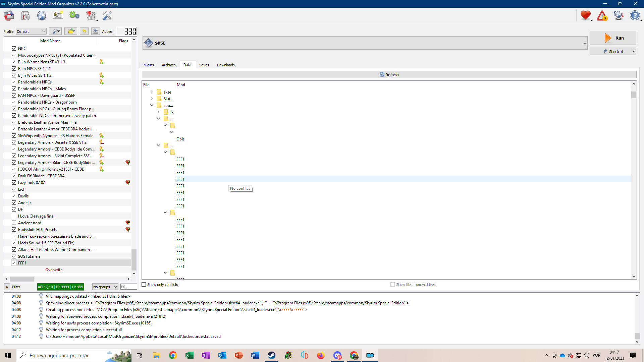Open File Explorer from the taskbar
Image resolution: width=644 pixels, height=362 pixels.
[157, 355]
